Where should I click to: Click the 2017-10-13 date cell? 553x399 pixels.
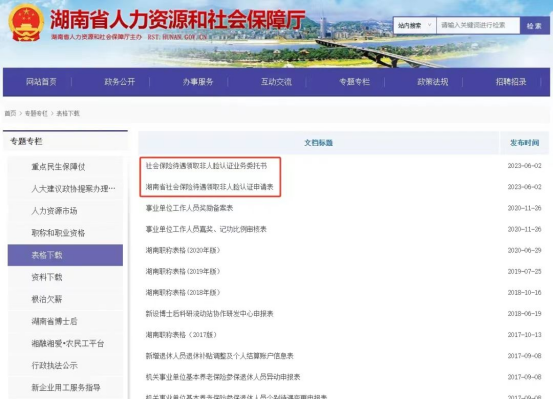tap(524, 335)
